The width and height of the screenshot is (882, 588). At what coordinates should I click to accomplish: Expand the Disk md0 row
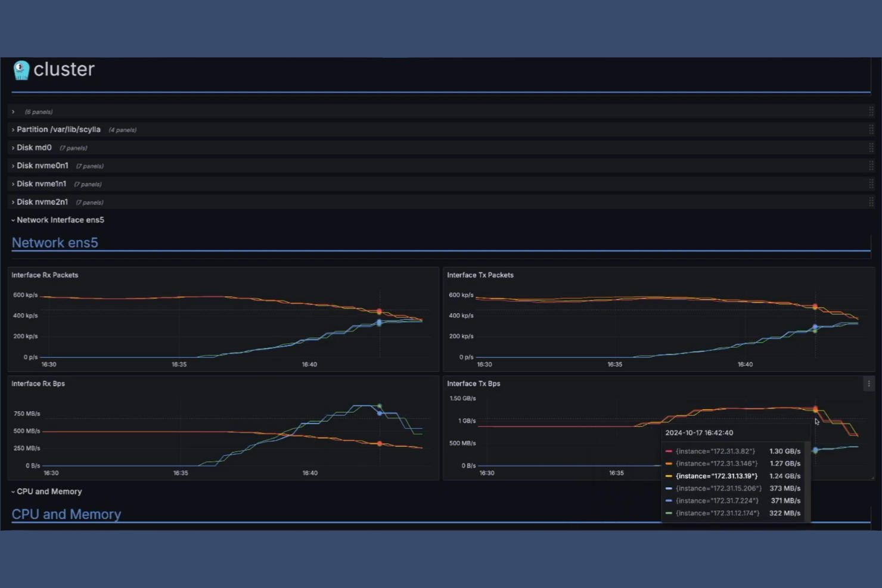tap(34, 147)
